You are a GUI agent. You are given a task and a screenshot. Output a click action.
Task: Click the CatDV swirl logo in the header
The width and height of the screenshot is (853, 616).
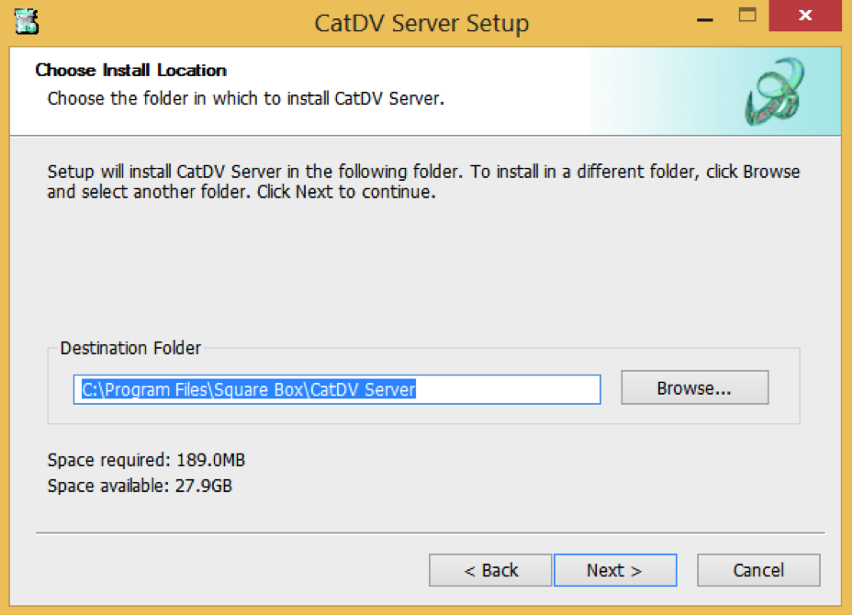775,91
